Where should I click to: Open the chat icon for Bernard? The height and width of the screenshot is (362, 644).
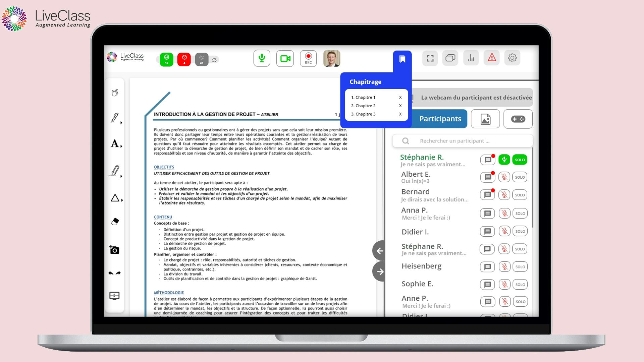point(487,195)
